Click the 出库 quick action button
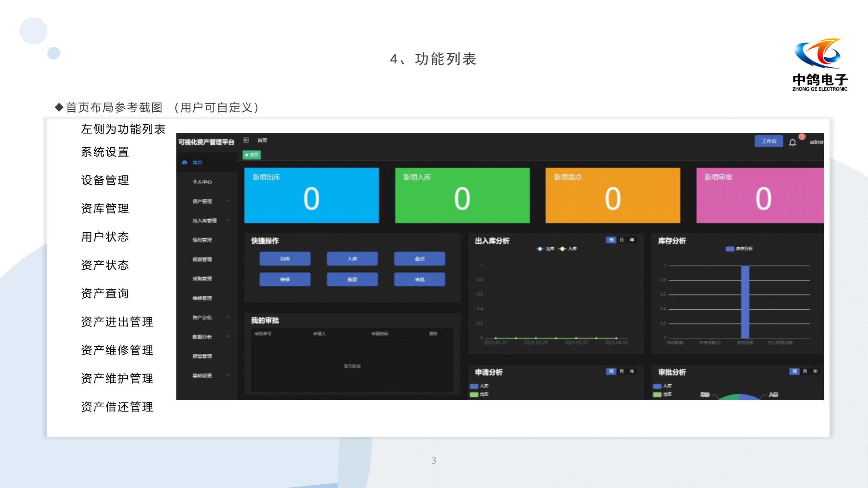868x488 pixels. click(x=285, y=259)
